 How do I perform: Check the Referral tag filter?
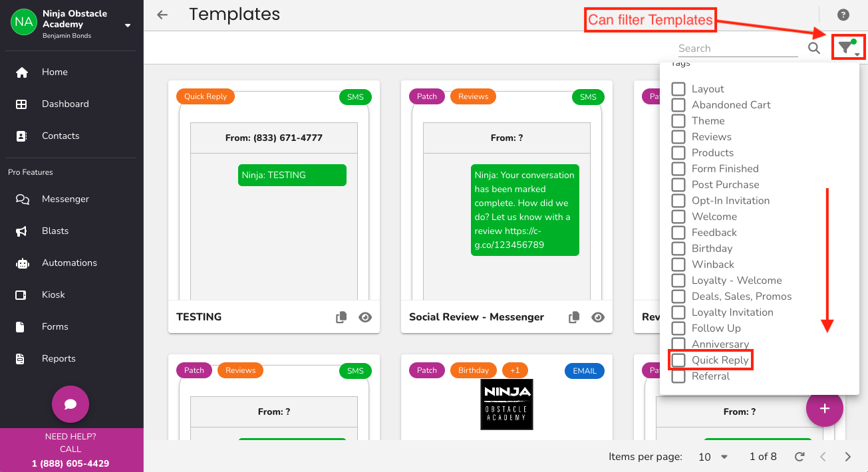(678, 376)
